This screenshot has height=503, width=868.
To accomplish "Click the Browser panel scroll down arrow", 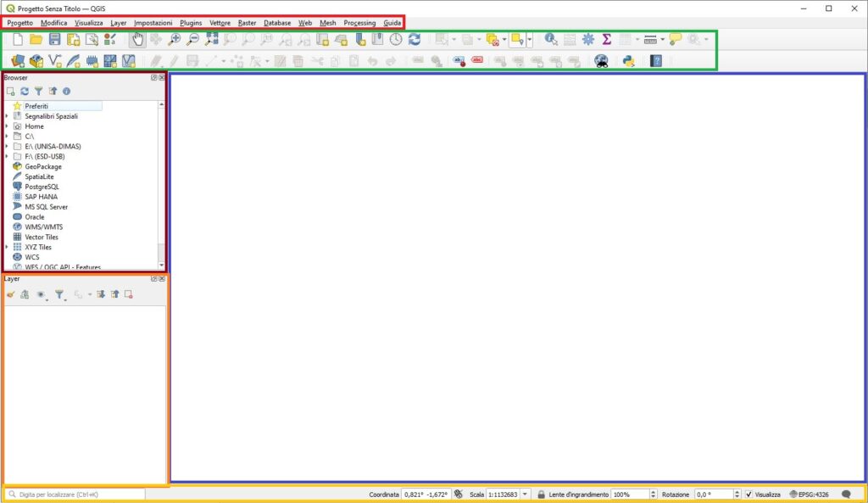I will coord(162,265).
